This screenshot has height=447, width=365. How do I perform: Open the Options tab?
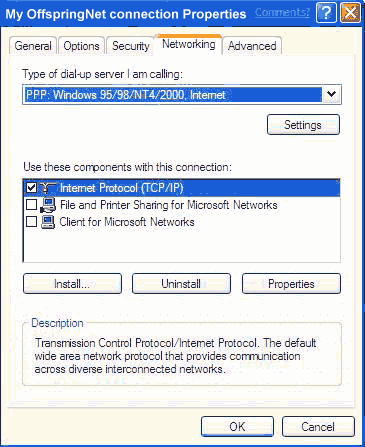coord(81,46)
